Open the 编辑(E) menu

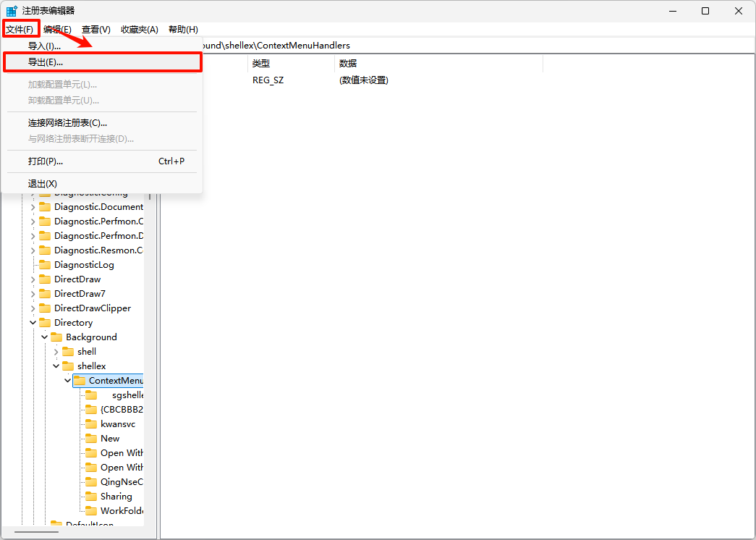coord(57,29)
